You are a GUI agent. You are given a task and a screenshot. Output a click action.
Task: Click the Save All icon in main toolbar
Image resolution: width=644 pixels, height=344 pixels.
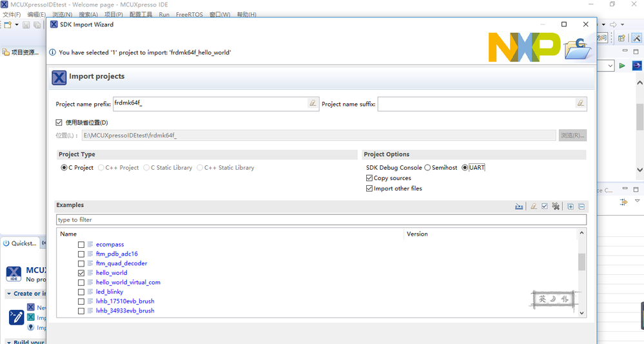pos(37,25)
